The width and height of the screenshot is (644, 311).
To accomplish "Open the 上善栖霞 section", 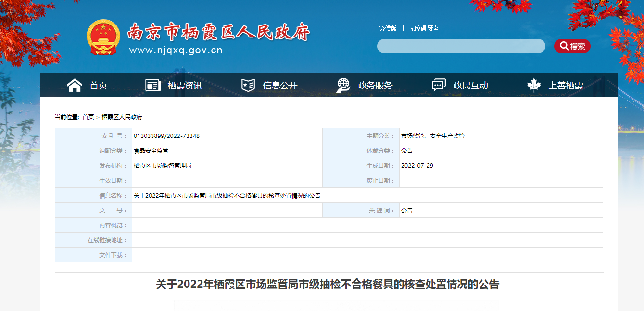I will 566,86.
